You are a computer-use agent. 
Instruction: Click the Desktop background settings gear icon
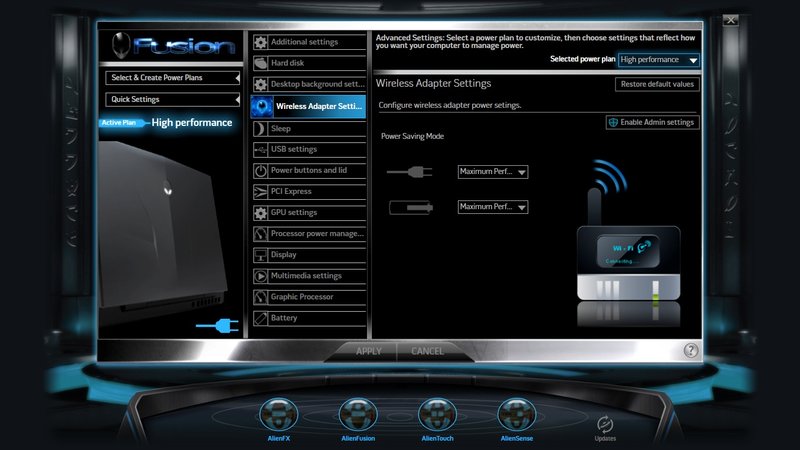260,84
